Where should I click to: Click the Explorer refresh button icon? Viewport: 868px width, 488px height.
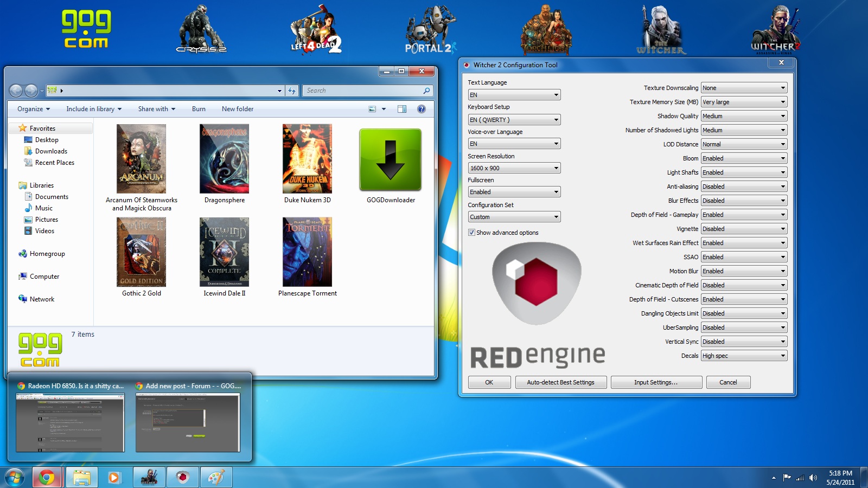coord(292,91)
